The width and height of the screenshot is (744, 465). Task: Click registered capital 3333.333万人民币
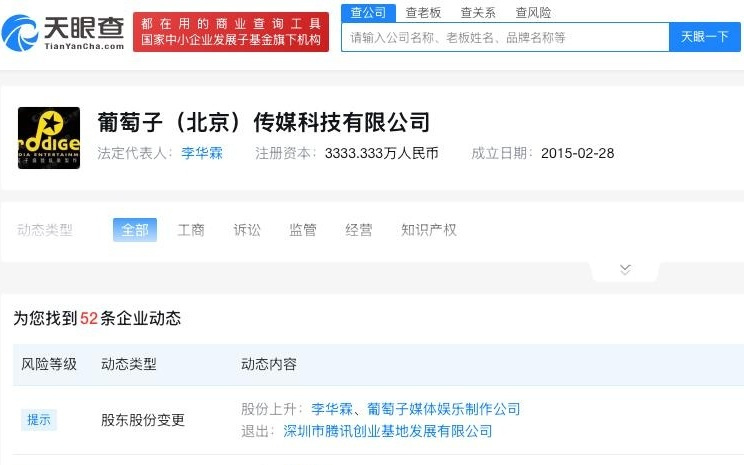pyautogui.click(x=381, y=153)
